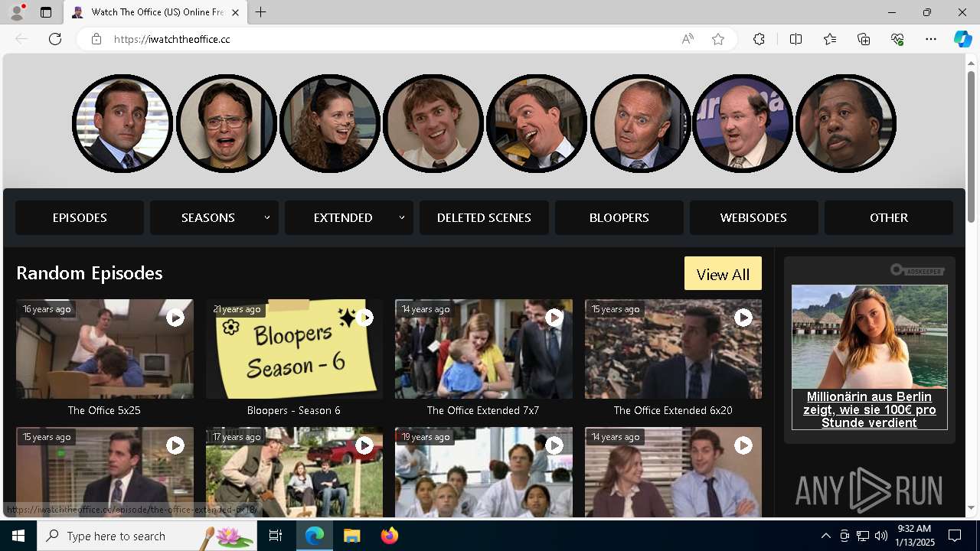Go to Webisodes section
Viewport: 980px width, 551px height.
(x=753, y=217)
